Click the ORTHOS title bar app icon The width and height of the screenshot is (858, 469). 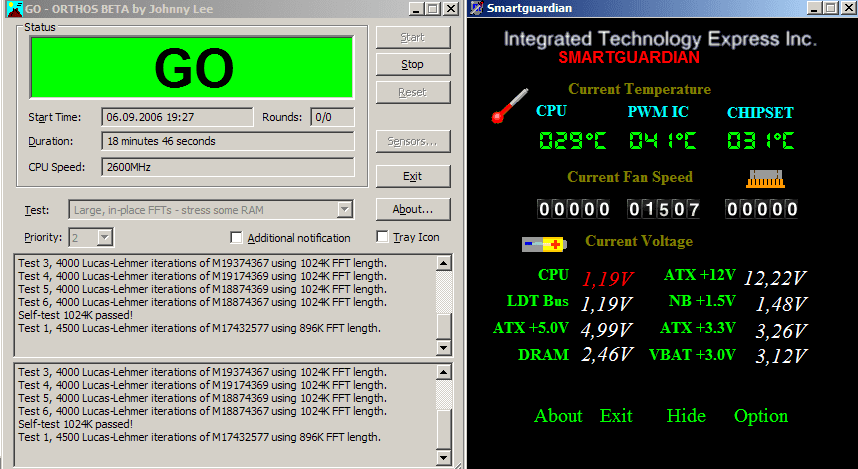15,8
